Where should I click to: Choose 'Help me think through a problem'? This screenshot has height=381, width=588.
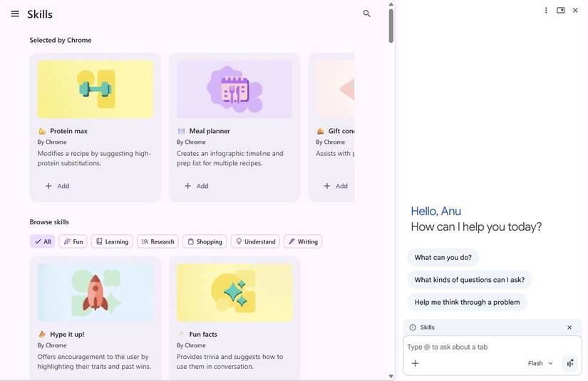(x=468, y=303)
